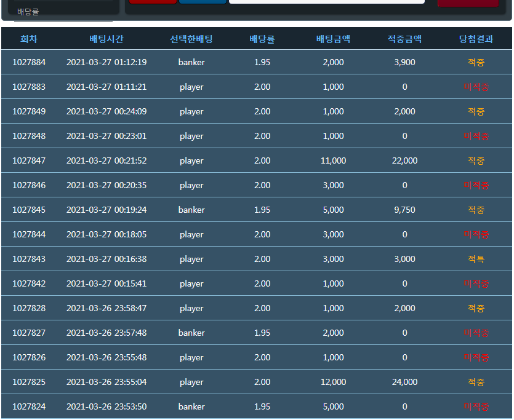Select round number 1027849
Image resolution: width=514 pixels, height=420 pixels.
coord(29,111)
